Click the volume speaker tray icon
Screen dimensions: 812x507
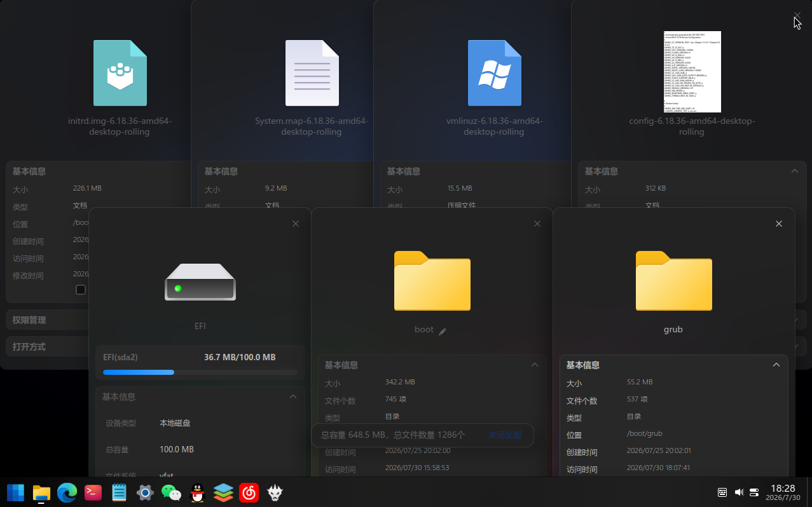(x=739, y=492)
